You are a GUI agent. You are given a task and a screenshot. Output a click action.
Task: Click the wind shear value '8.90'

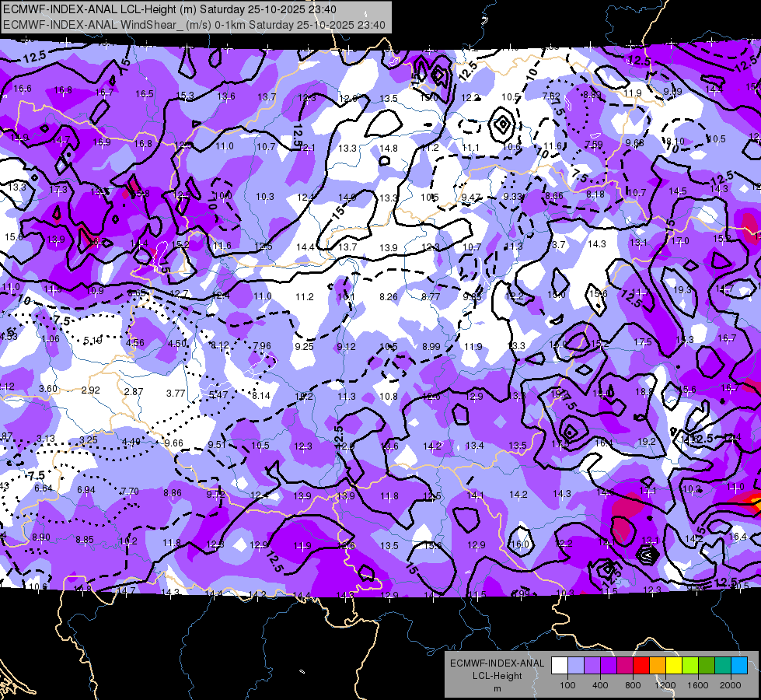pyautogui.click(x=41, y=537)
